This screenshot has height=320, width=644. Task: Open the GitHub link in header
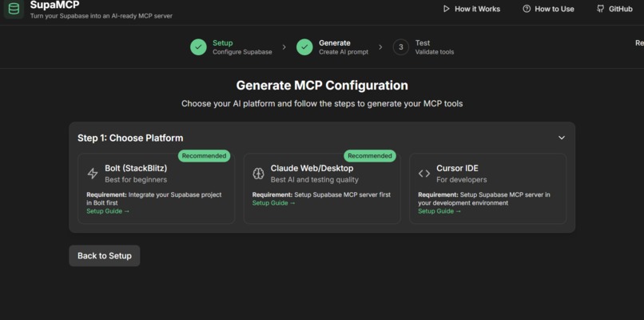[615, 9]
